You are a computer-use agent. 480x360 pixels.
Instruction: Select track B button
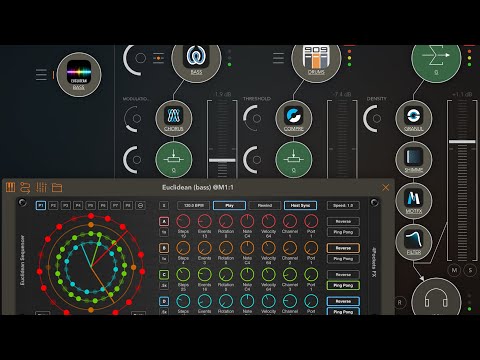164,248
